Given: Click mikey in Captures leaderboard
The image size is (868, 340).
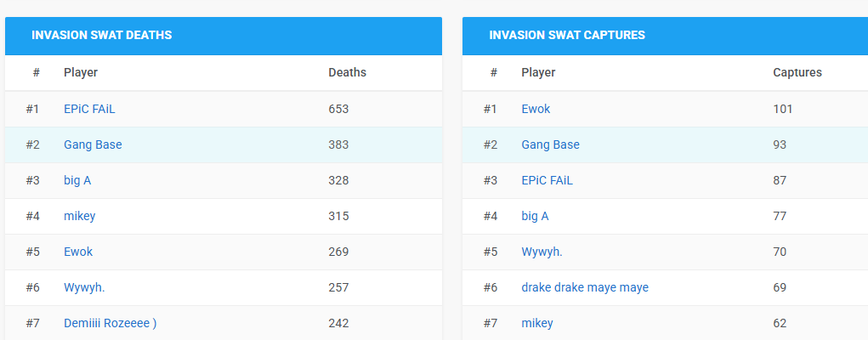Looking at the screenshot, I should click(x=536, y=323).
